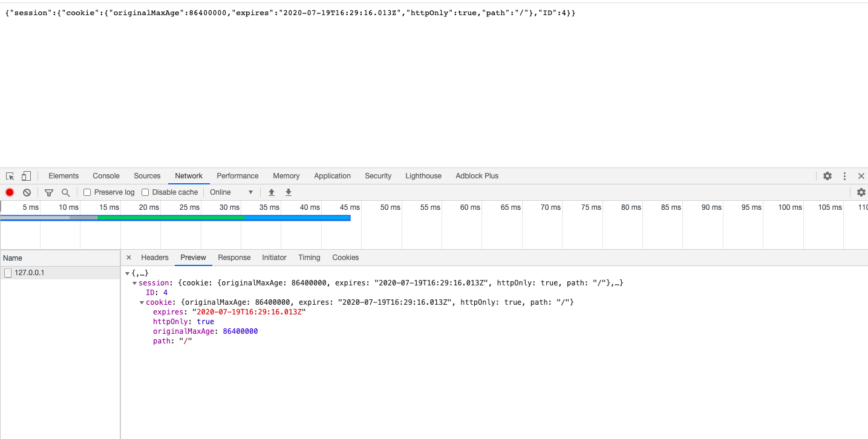Open the Security tab
The width and height of the screenshot is (868, 439).
[378, 176]
